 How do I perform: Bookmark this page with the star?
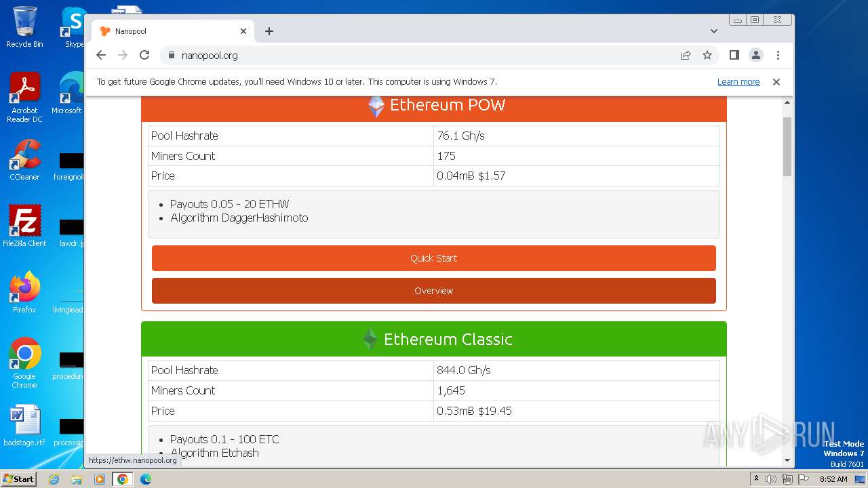707,55
